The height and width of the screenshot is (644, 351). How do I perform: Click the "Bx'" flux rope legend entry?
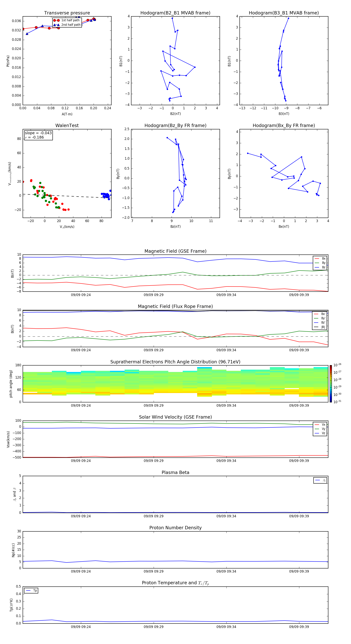click(x=320, y=314)
